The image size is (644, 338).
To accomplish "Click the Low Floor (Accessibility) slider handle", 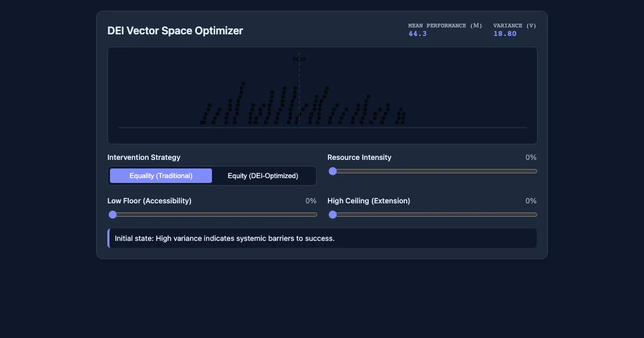I will 113,215.
